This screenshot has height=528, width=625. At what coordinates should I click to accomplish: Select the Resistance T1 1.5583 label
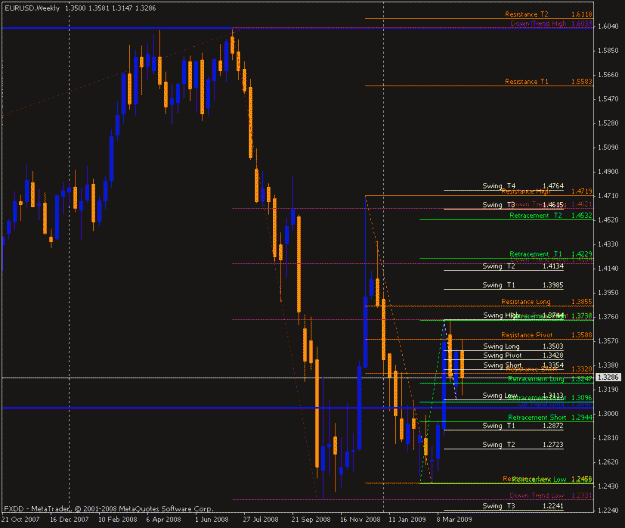pyautogui.click(x=548, y=82)
